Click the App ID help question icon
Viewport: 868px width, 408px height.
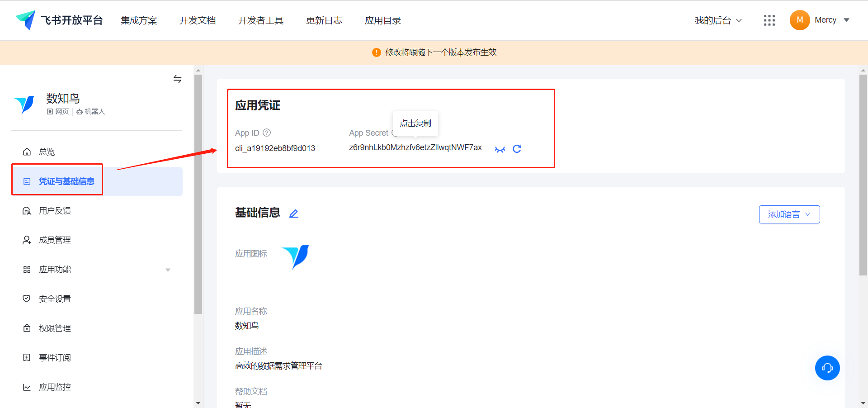click(267, 133)
